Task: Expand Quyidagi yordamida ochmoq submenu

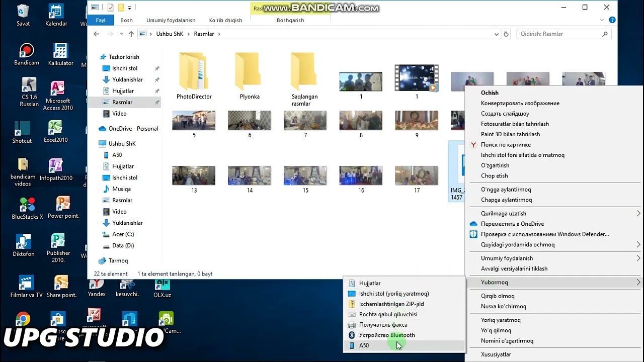Action: pos(638,244)
